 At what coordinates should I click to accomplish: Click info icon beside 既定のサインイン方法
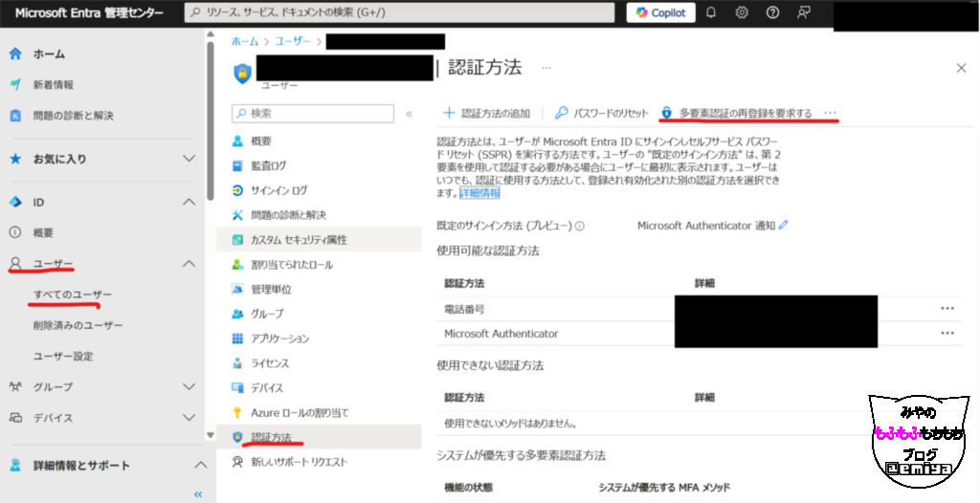pyautogui.click(x=579, y=227)
